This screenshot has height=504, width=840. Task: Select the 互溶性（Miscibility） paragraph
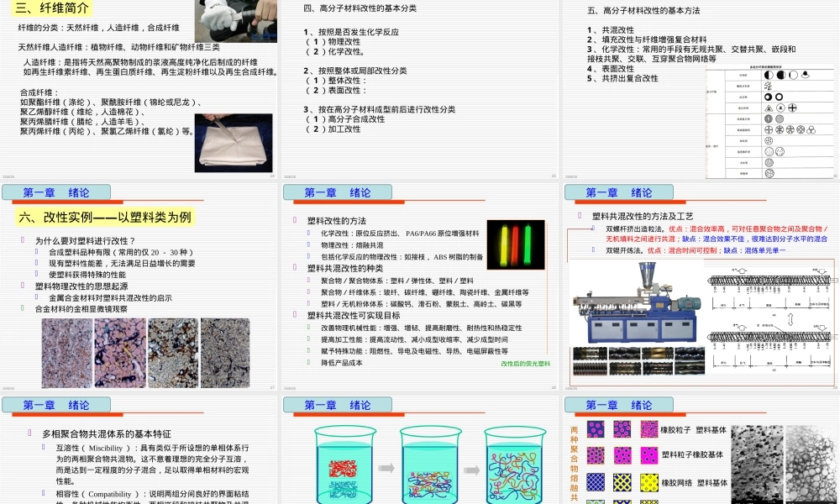[152, 465]
